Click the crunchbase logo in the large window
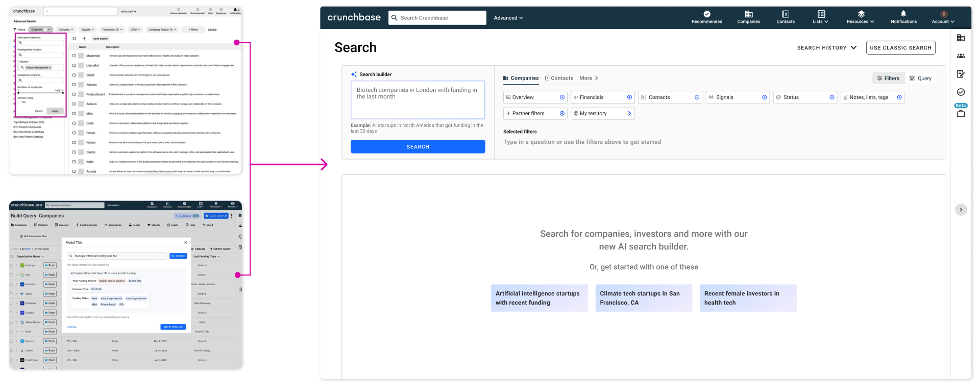This screenshot has width=980, height=385. tap(354, 17)
